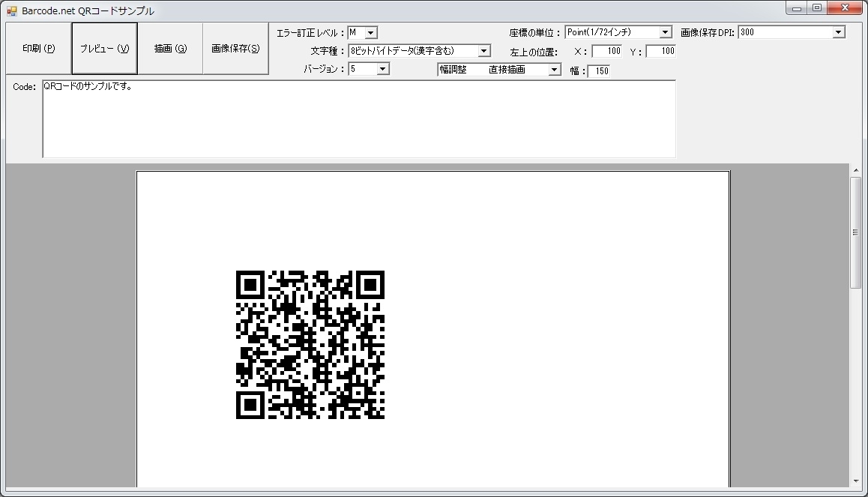Screen dimensions: 868x497
Task: Click the 左上の位置 label text
Action: 534,52
